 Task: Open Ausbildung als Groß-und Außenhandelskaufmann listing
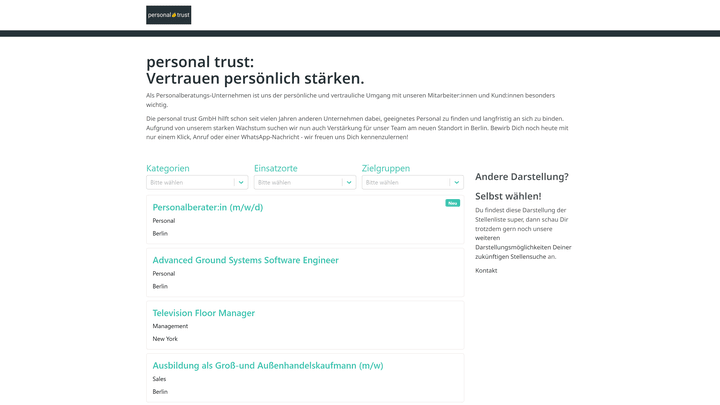(268, 366)
